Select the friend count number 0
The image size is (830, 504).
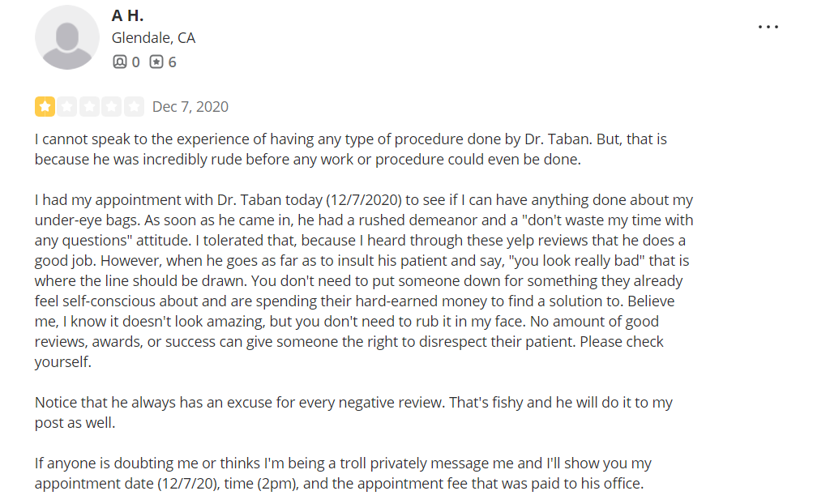tap(136, 62)
